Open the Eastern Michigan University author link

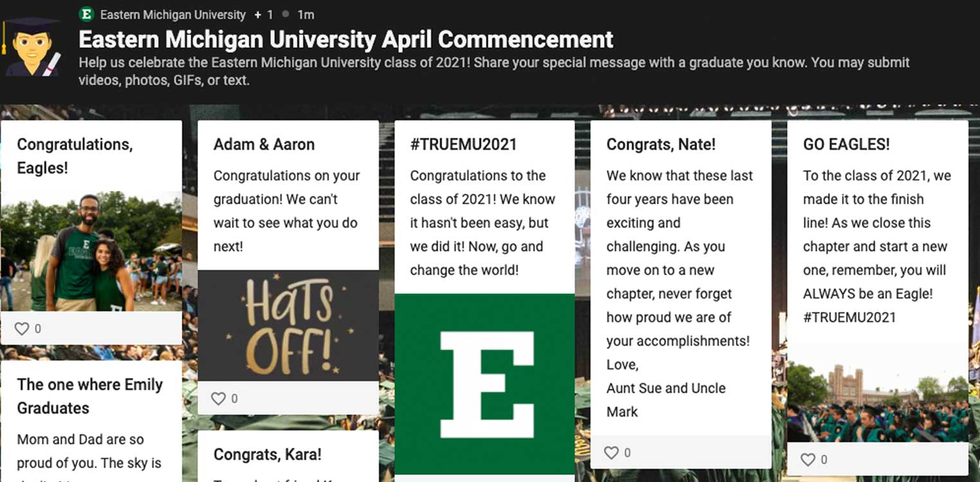tap(173, 14)
